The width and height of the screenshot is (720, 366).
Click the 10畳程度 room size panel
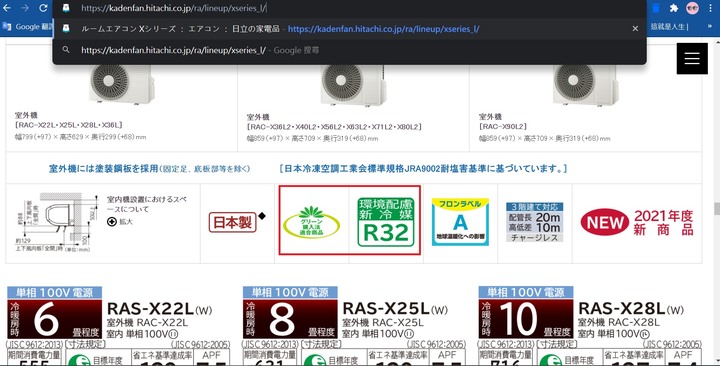pyautogui.click(x=526, y=319)
